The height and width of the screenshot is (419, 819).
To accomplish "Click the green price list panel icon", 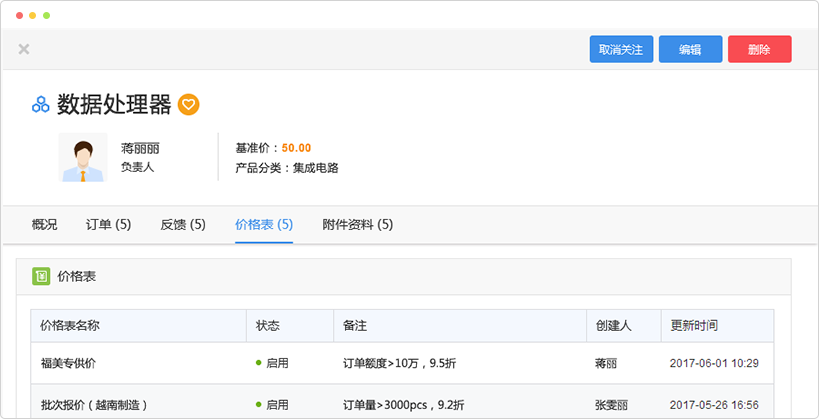I will point(41,276).
